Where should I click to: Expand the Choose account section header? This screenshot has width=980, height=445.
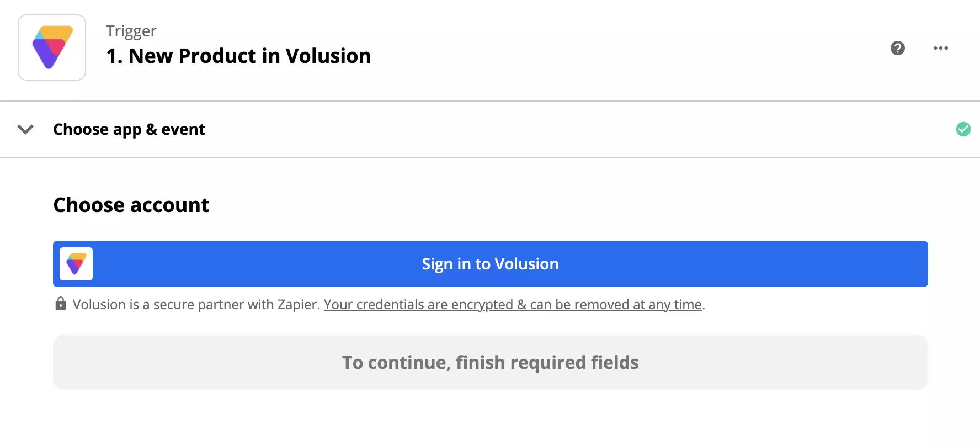tap(131, 204)
